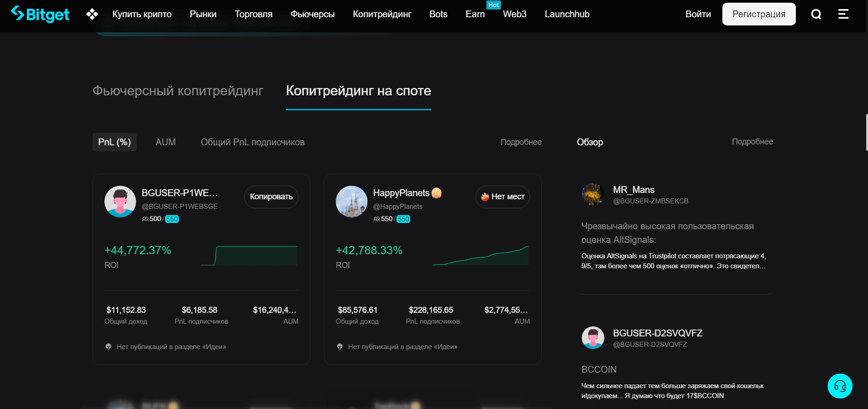868x409 pixels.
Task: Click MR_Mans profile avatar
Action: (593, 194)
